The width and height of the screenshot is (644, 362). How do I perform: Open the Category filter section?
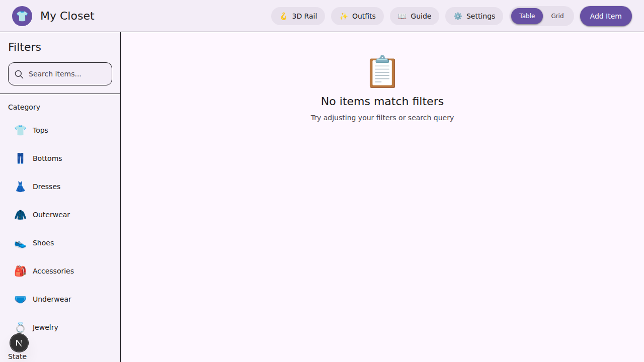point(24,107)
